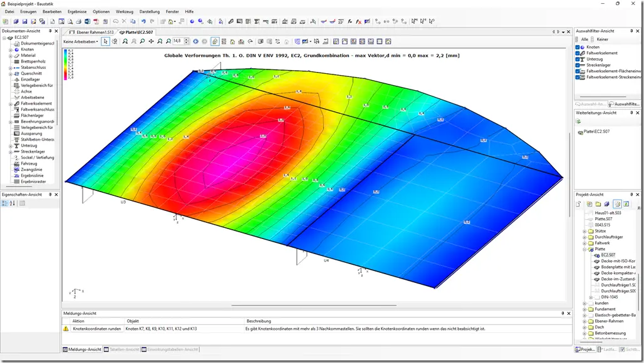
Task: Click the Alle button in filter panel
Action: click(x=581, y=39)
